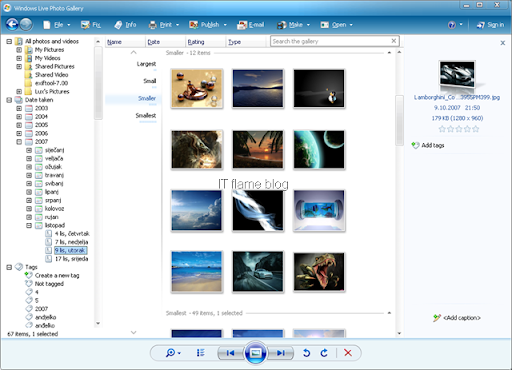This screenshot has height=370, width=512.
Task: Open the Info pane
Action: [125, 25]
